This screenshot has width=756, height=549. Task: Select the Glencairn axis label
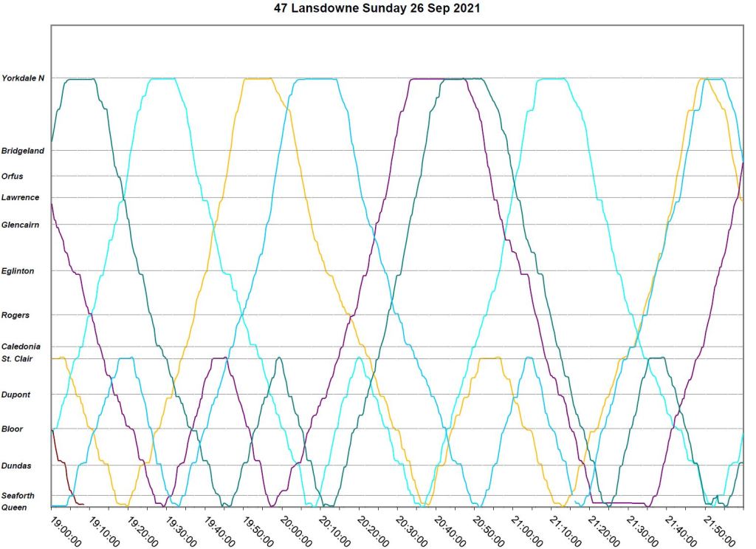pyautogui.click(x=21, y=225)
